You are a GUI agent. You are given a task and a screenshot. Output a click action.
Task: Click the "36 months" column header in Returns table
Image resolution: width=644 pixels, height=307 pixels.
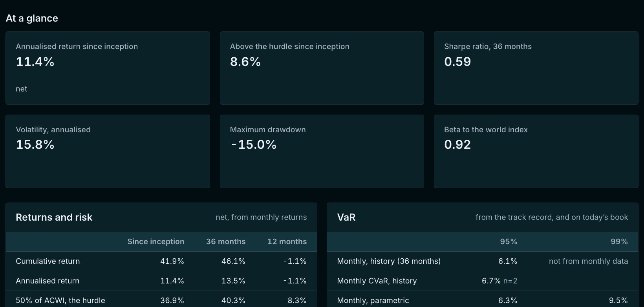pyautogui.click(x=226, y=242)
